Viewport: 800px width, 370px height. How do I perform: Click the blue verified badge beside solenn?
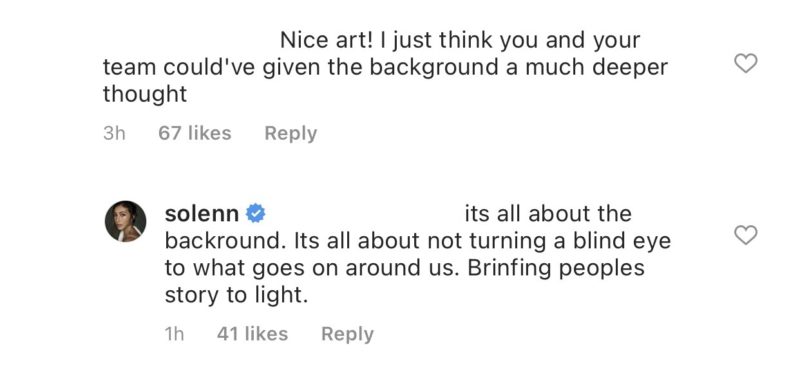[256, 213]
